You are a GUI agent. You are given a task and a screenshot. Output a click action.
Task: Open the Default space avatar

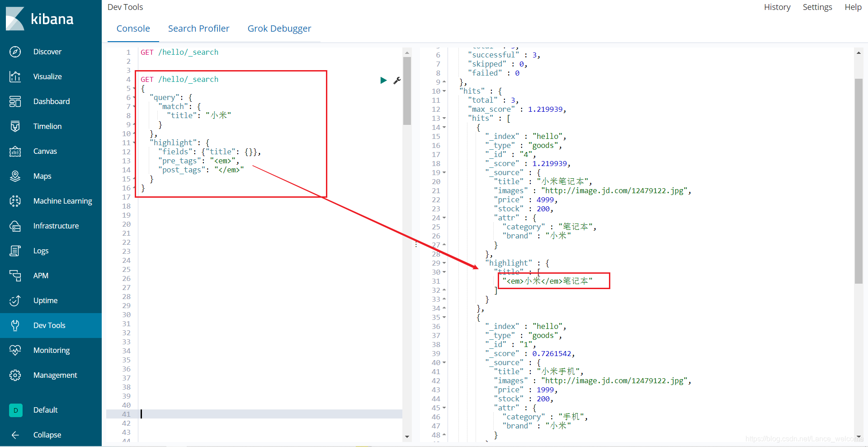coord(15,410)
